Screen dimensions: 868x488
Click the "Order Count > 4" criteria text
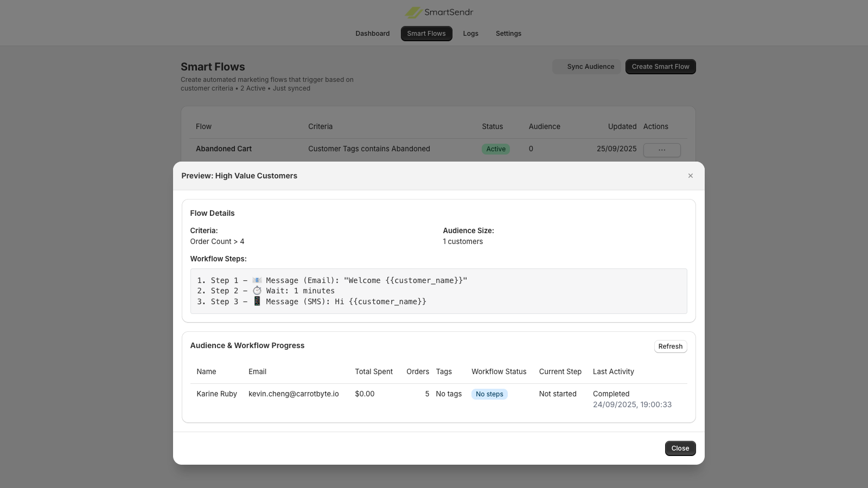(x=217, y=241)
